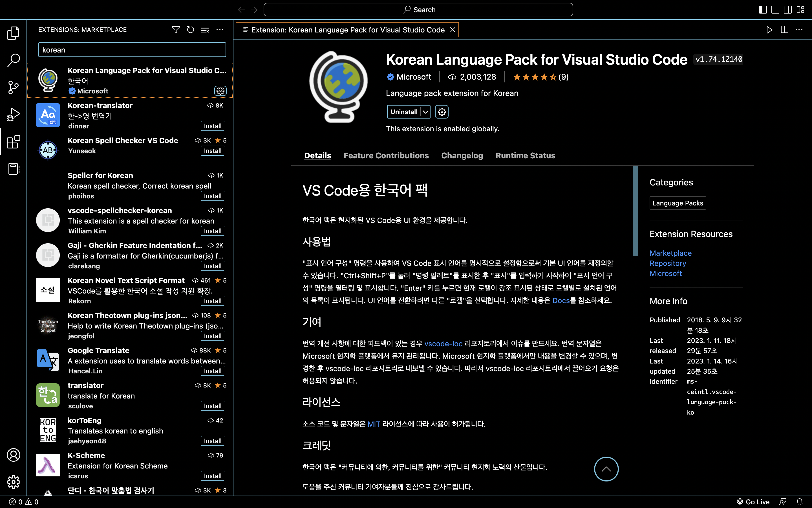Customize layout icon in title bar

pos(801,10)
